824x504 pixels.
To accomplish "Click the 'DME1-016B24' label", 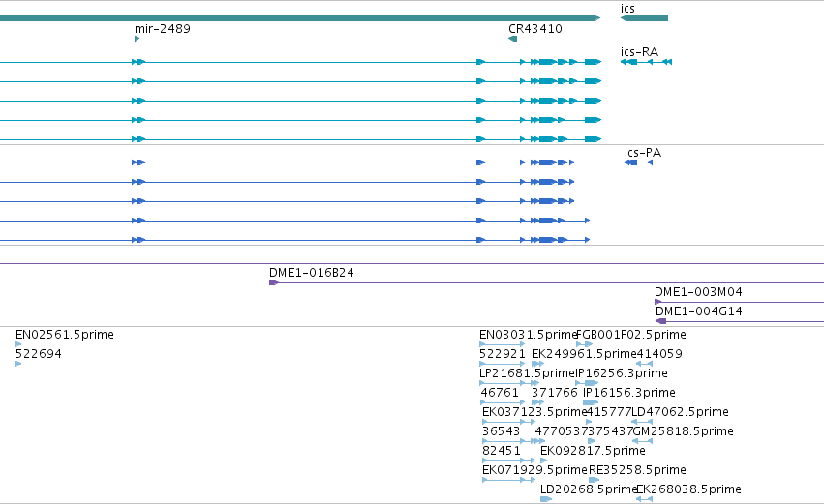I will [x=312, y=273].
